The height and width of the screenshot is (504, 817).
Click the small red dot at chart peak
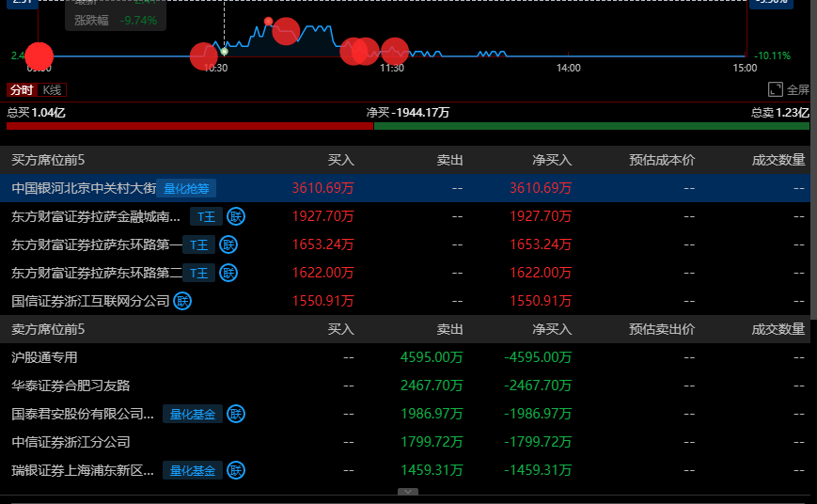[x=268, y=22]
